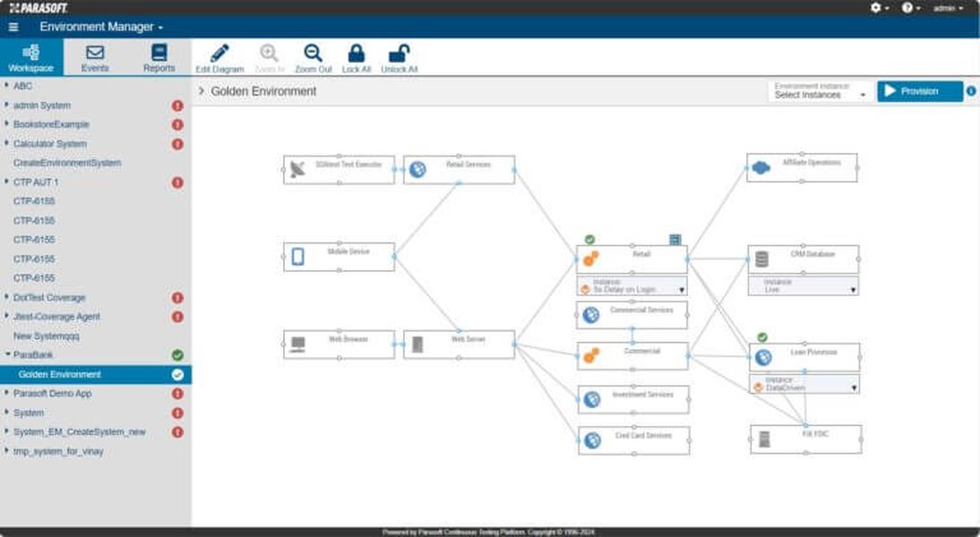The height and width of the screenshot is (537, 980).
Task: Open Retail instance dropdown showing 5s Delay on Login
Action: (632, 286)
